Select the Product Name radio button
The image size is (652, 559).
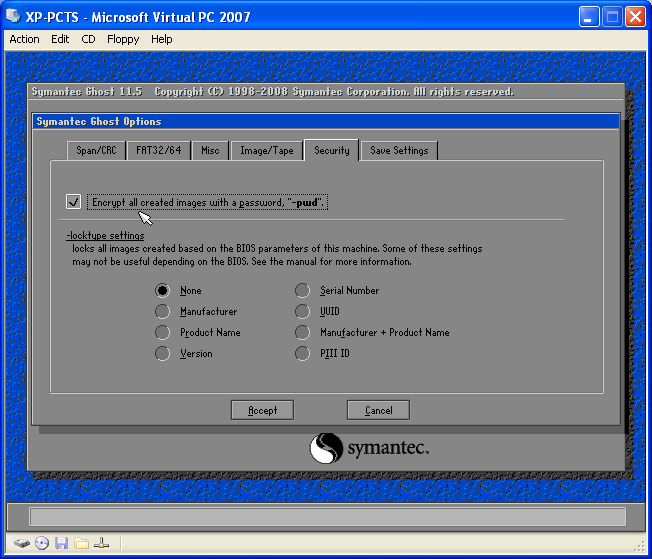(162, 332)
